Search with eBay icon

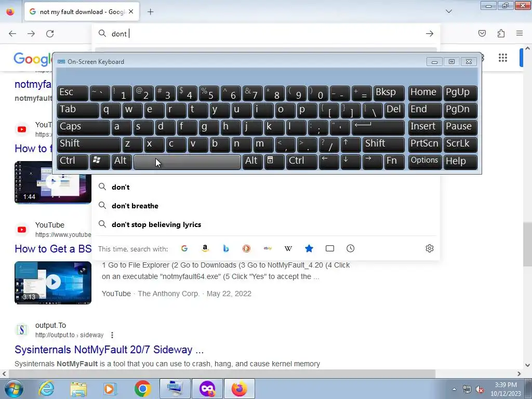point(268,249)
